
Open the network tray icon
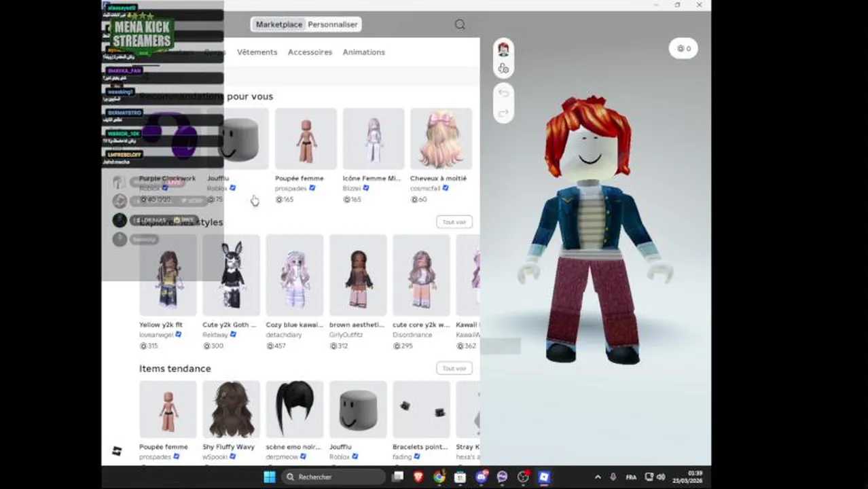click(649, 477)
